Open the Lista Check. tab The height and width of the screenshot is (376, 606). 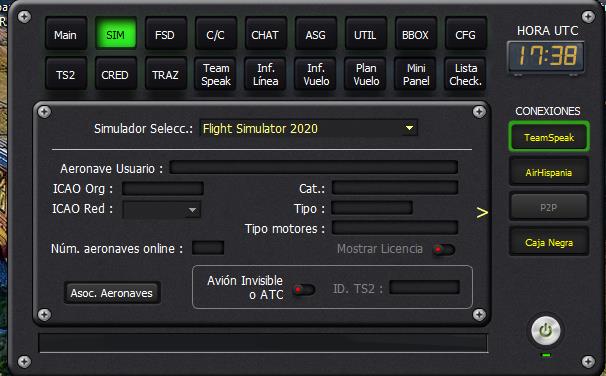[465, 73]
